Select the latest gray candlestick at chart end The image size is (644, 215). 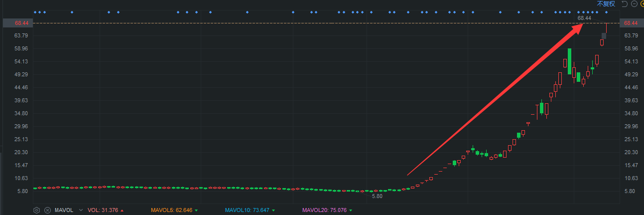click(604, 36)
